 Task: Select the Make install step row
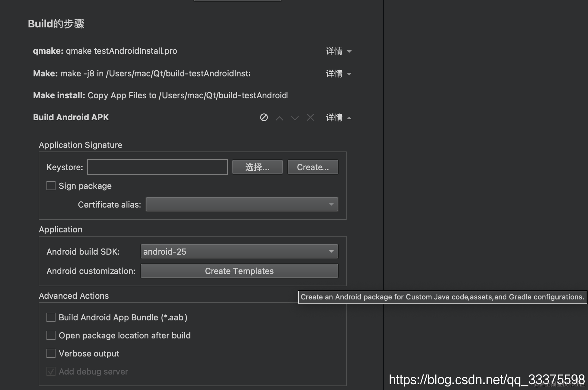160,95
